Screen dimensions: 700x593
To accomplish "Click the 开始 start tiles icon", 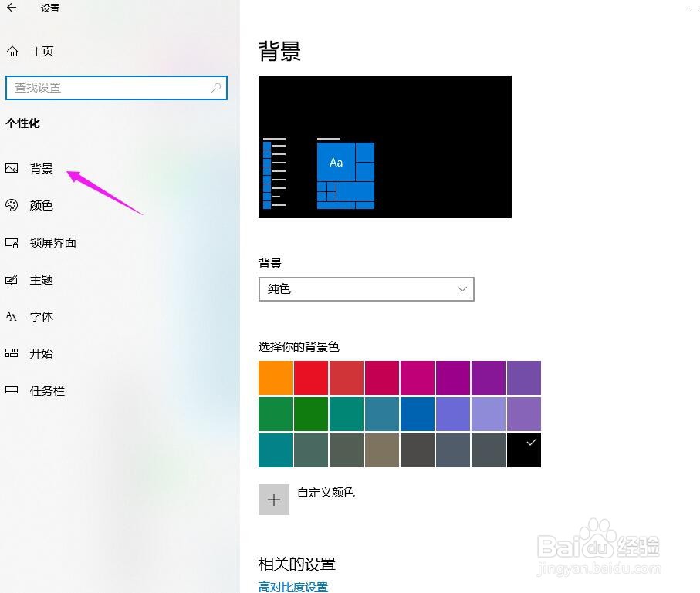I will click(12, 353).
